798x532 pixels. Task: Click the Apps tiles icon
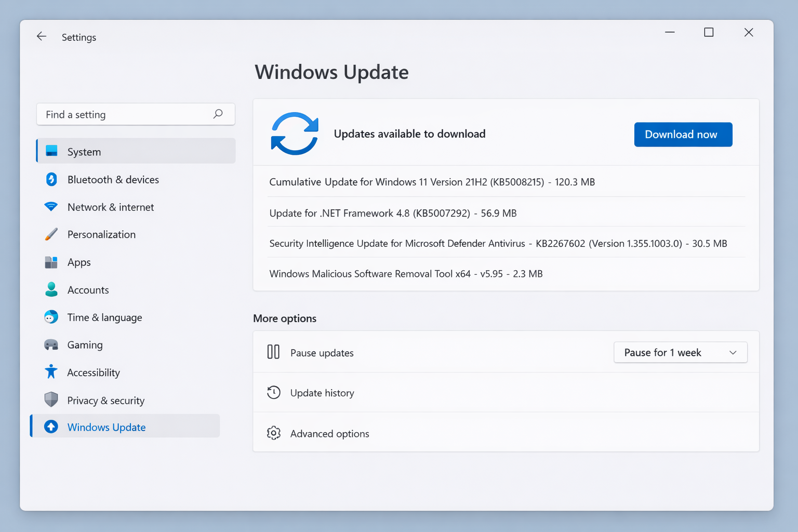pos(51,262)
